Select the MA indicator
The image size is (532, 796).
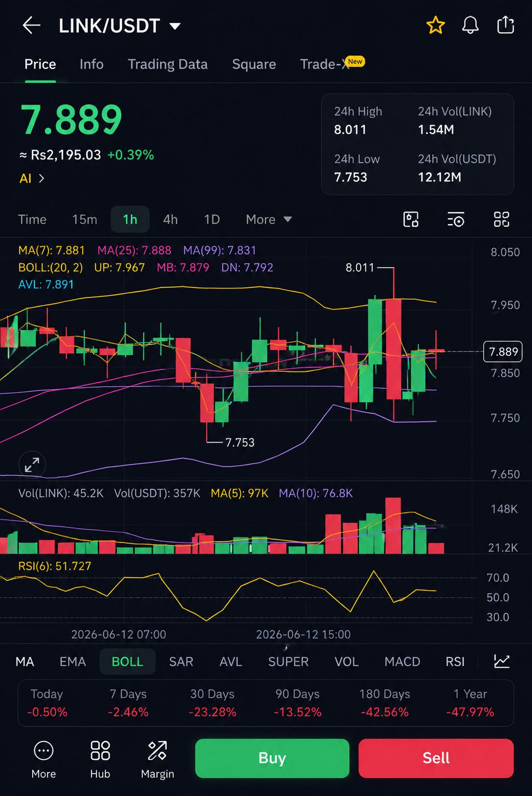click(x=25, y=662)
